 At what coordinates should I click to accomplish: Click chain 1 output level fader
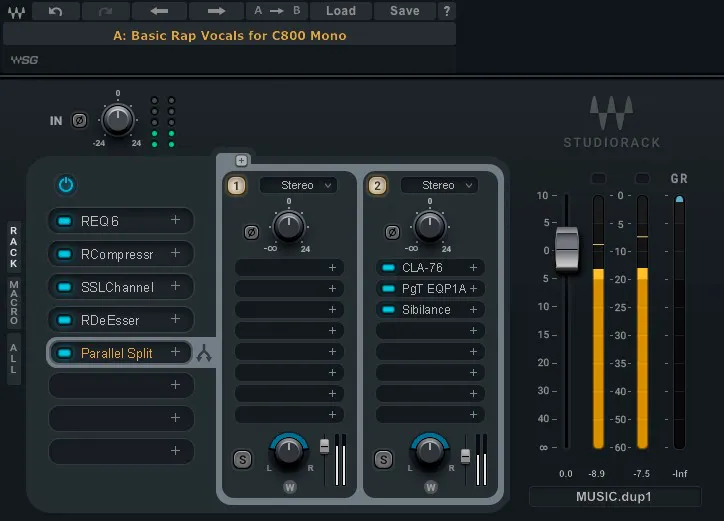(x=325, y=446)
